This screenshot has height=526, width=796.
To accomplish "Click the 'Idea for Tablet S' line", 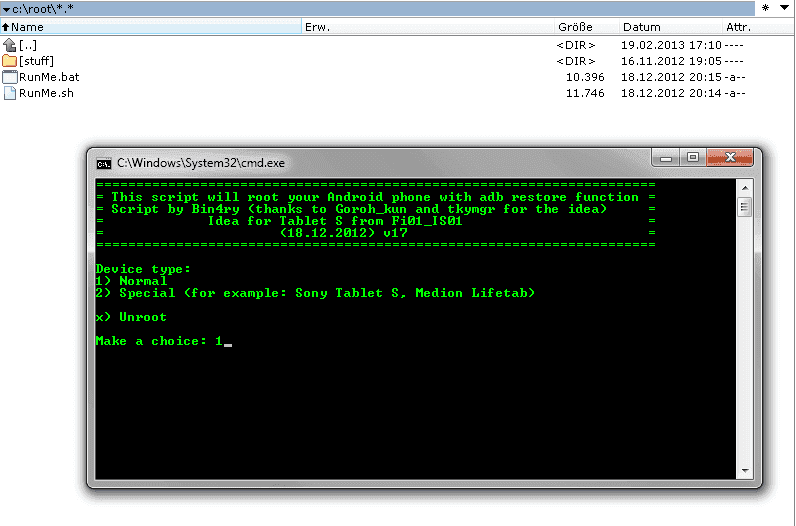I will 335,221.
